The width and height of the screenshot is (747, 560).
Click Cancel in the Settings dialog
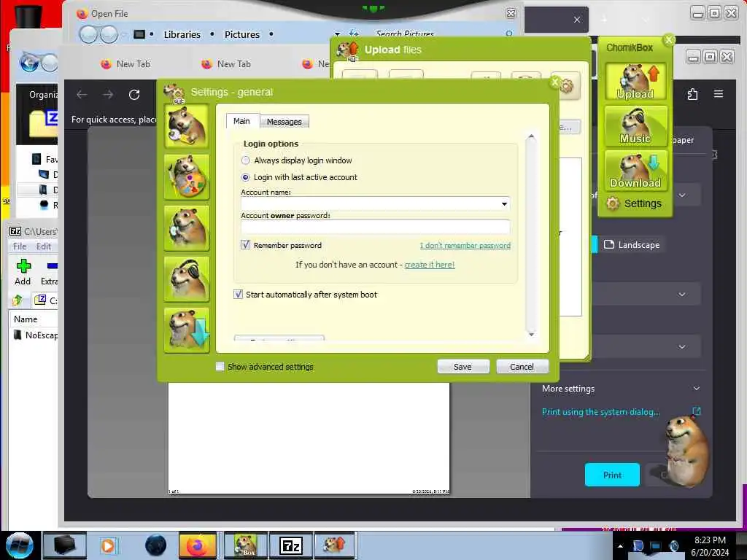[522, 367]
